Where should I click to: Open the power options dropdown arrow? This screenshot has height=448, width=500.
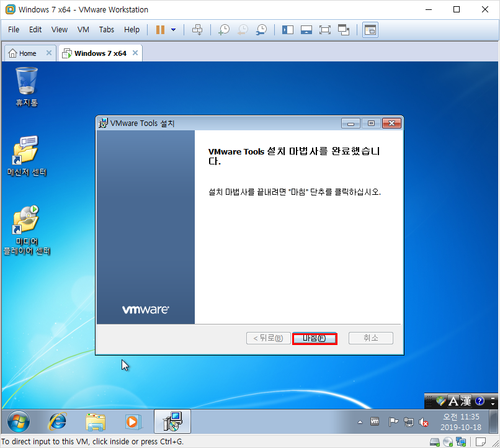(174, 30)
